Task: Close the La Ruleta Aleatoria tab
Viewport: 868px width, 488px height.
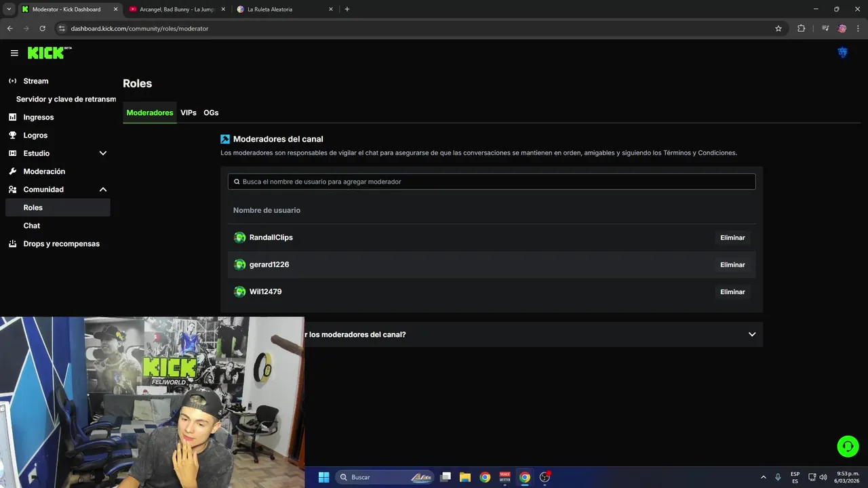Action: pyautogui.click(x=331, y=9)
